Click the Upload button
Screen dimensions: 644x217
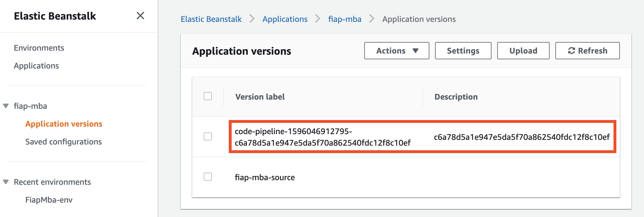(523, 51)
